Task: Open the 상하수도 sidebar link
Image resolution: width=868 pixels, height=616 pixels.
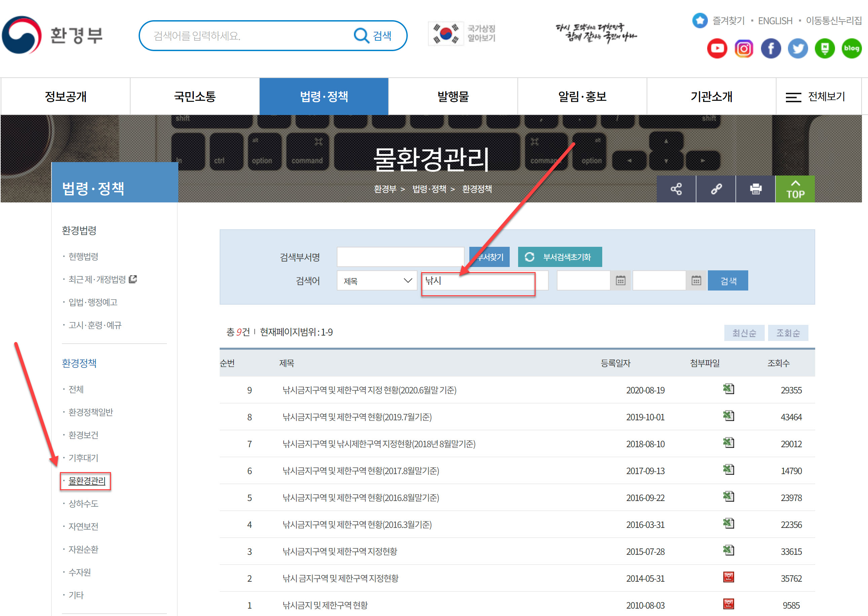Action: pyautogui.click(x=83, y=504)
